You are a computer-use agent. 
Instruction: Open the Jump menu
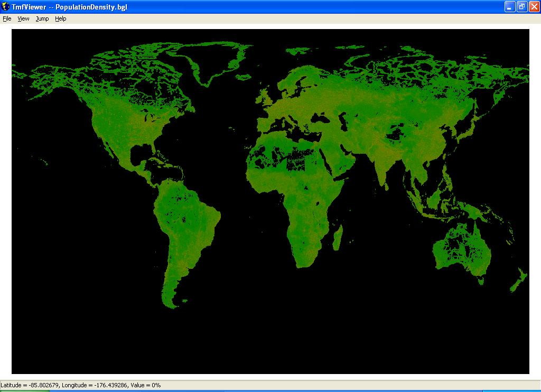(42, 18)
